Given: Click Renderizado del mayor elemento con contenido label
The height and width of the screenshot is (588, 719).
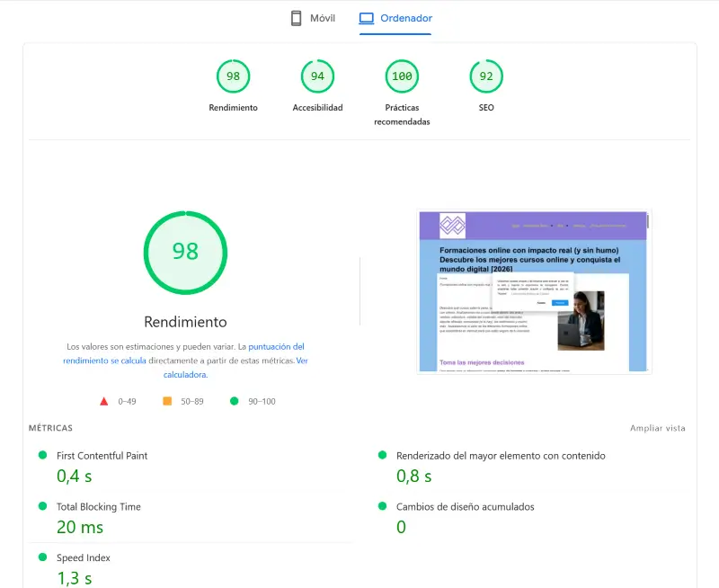Looking at the screenshot, I should point(501,456).
